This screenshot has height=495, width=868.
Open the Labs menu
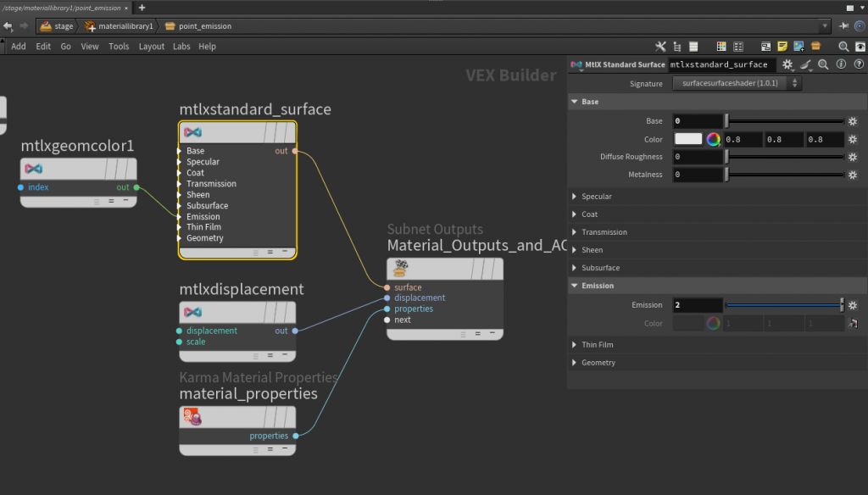(181, 47)
